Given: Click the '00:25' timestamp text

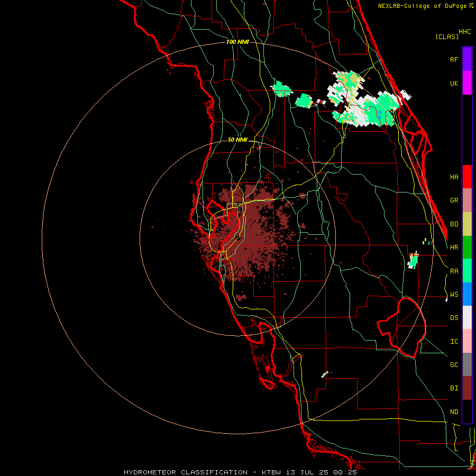Looking at the screenshot, I should pos(345,472).
